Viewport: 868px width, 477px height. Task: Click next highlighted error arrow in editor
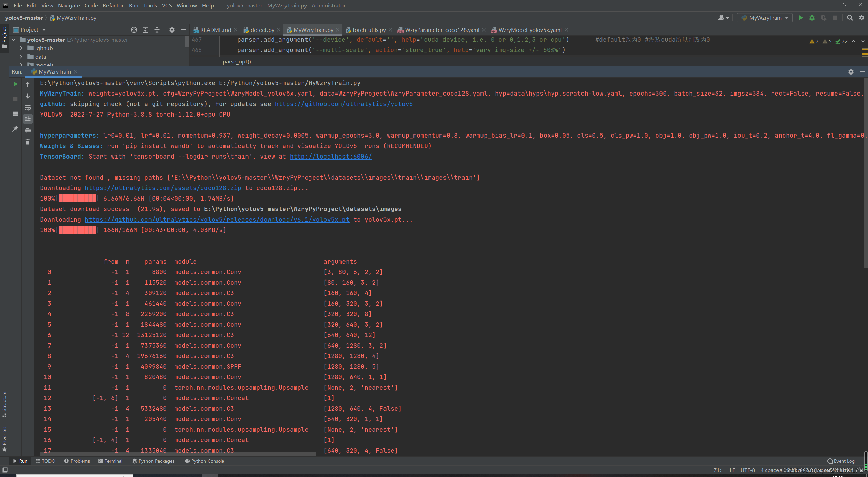coord(863,41)
